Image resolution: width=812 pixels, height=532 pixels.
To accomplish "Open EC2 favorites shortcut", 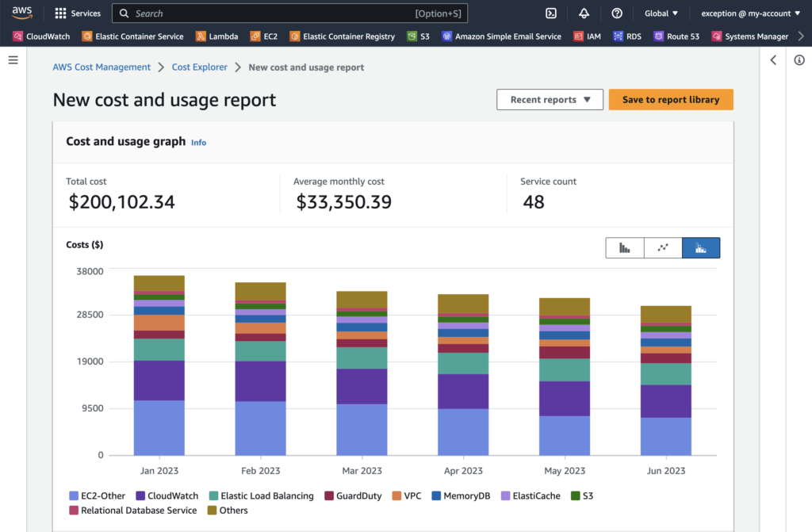I will (264, 36).
